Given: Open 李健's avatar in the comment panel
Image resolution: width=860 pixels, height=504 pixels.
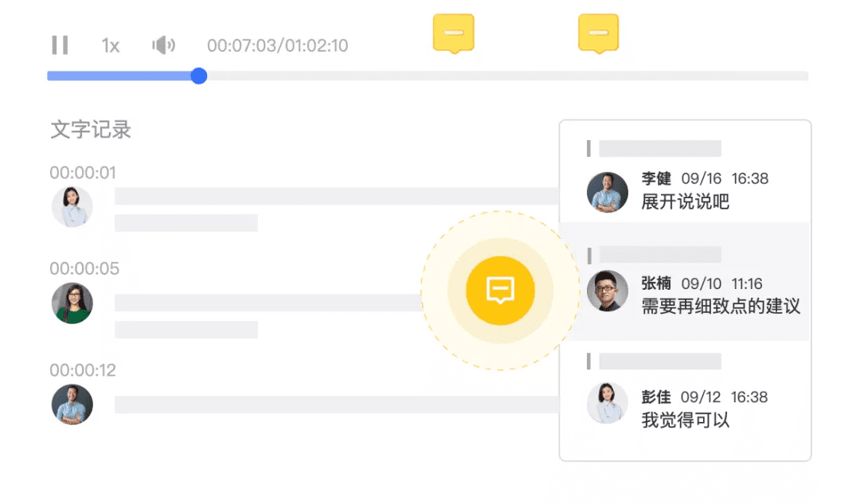Looking at the screenshot, I should (607, 192).
